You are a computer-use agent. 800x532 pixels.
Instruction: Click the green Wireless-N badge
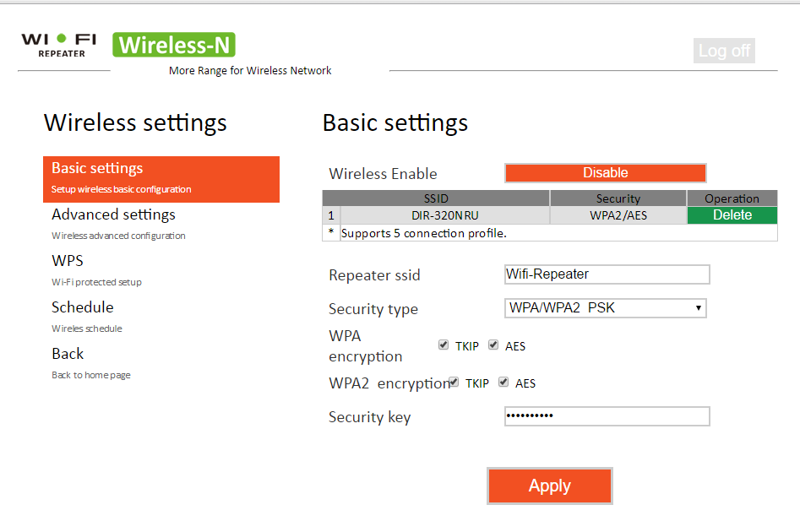[174, 45]
